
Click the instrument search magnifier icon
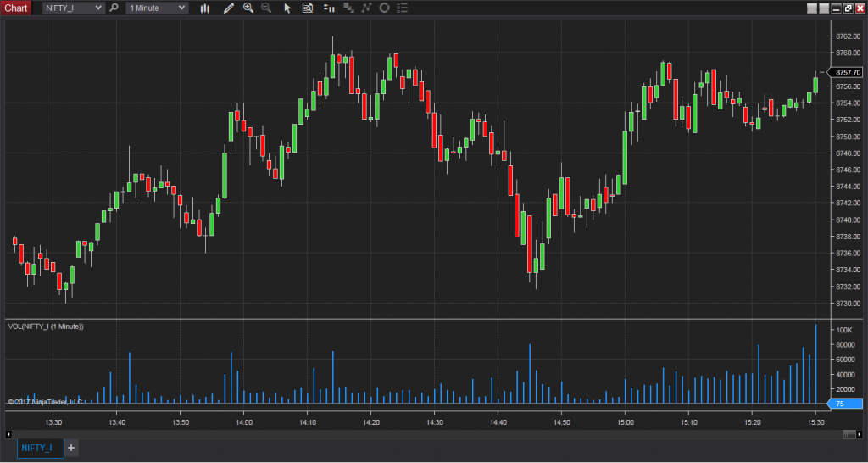(114, 8)
